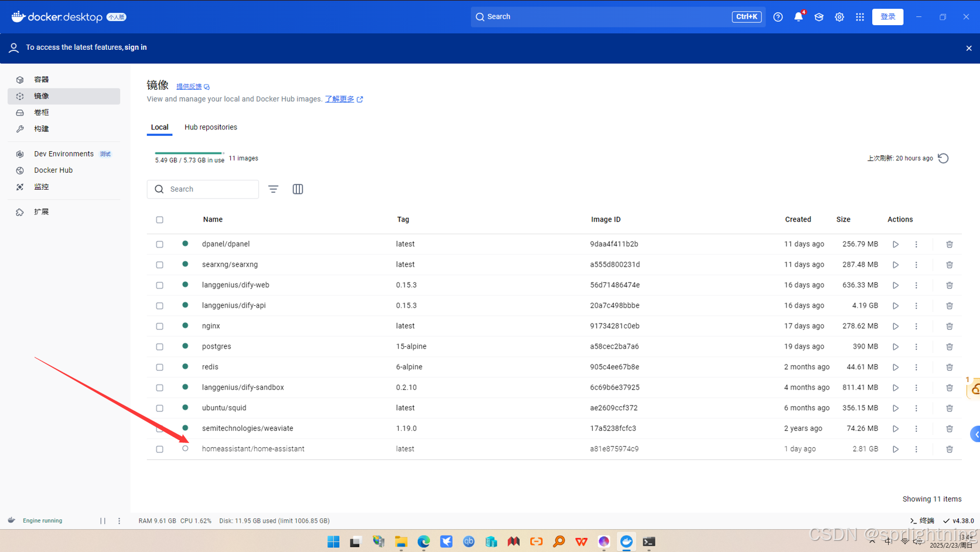Check the searxng/searxng row checkbox

click(159, 265)
